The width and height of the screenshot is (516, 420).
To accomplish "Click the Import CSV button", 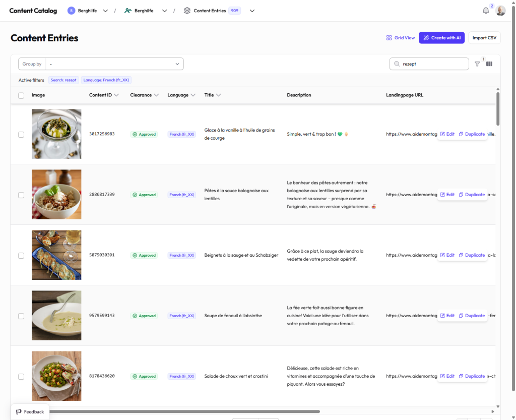I will click(x=484, y=38).
